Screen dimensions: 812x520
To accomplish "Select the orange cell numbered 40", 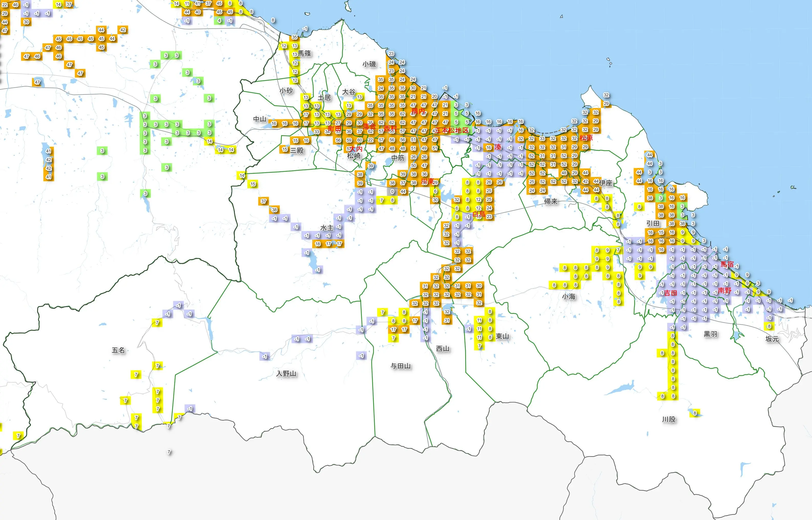I will (x=198, y=12).
